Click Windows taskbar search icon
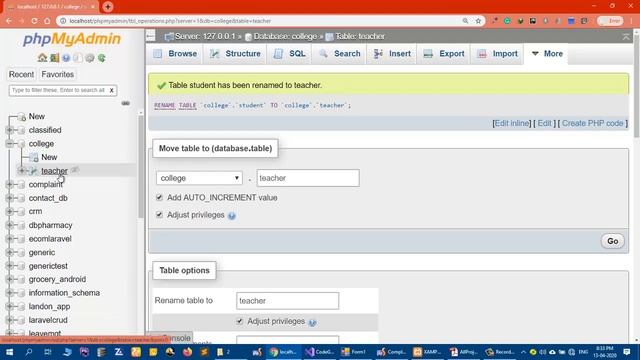640x360 pixels. tap(29, 352)
